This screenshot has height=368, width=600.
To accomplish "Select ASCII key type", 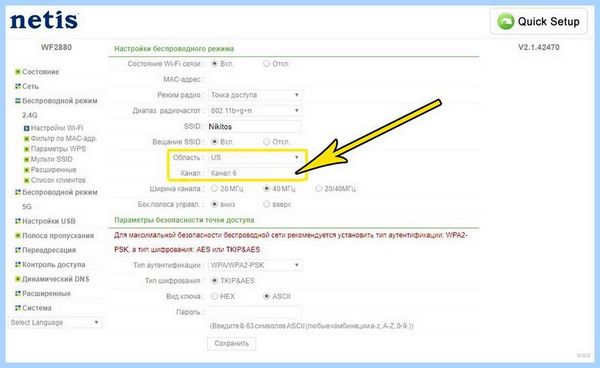I will pyautogui.click(x=266, y=296).
